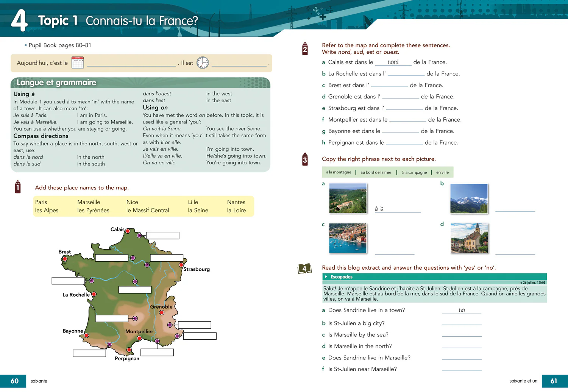The image size is (568, 392).
Task: Click the phrase 'au bord de la mer'
Action: coord(376,172)
